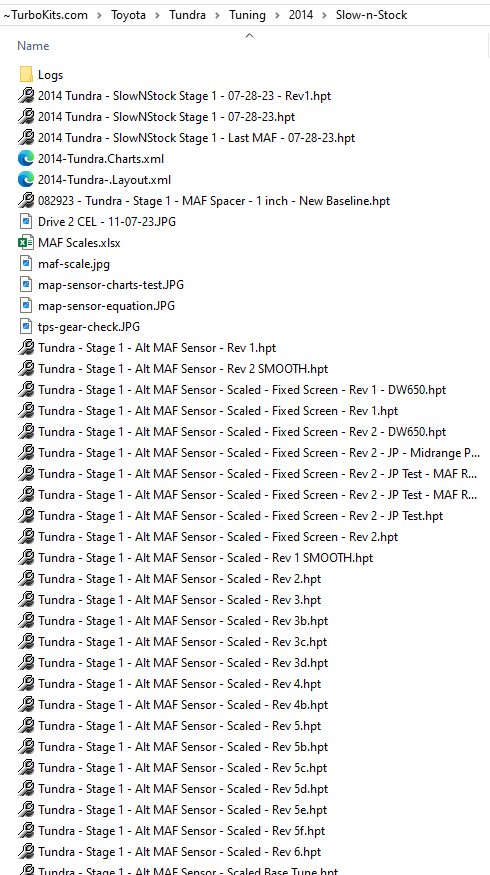Image resolution: width=490 pixels, height=875 pixels.
Task: Select file Scaled - Rev 5d.hpt
Action: tap(182, 789)
